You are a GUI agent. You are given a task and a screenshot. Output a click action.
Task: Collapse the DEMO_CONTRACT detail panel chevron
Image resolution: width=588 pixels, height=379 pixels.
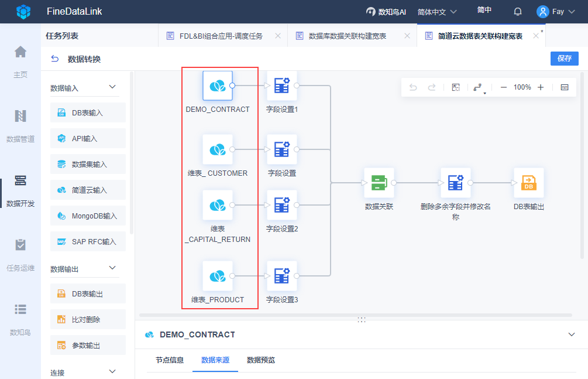(572, 334)
